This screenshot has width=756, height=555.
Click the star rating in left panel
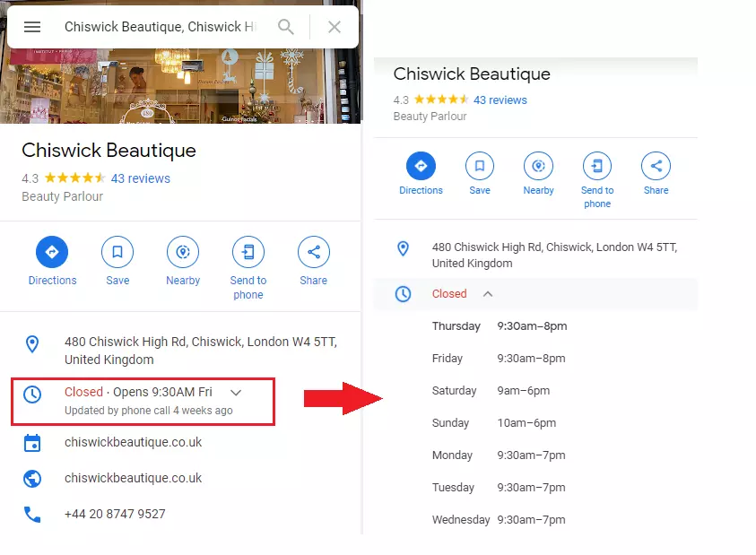[74, 178]
